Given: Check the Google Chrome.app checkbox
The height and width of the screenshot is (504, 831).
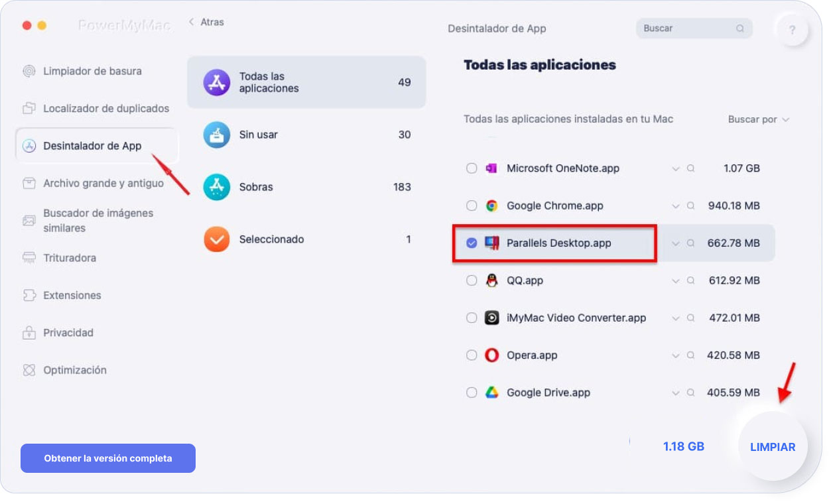Looking at the screenshot, I should (x=472, y=206).
